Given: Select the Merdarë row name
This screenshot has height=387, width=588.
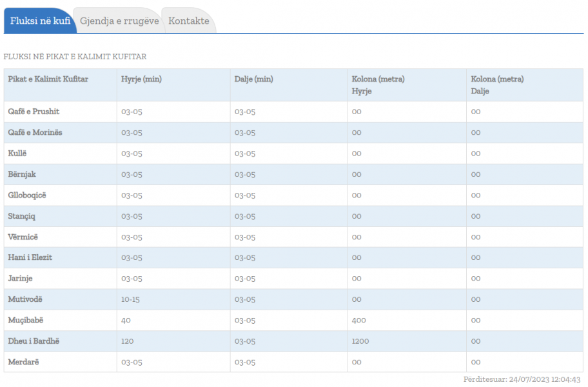Looking at the screenshot, I should tap(24, 362).
